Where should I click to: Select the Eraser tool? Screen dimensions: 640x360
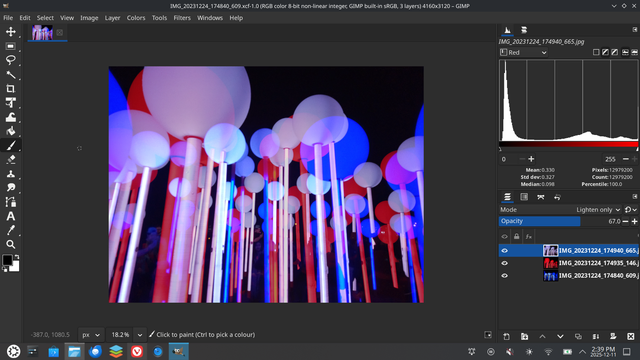(11, 160)
